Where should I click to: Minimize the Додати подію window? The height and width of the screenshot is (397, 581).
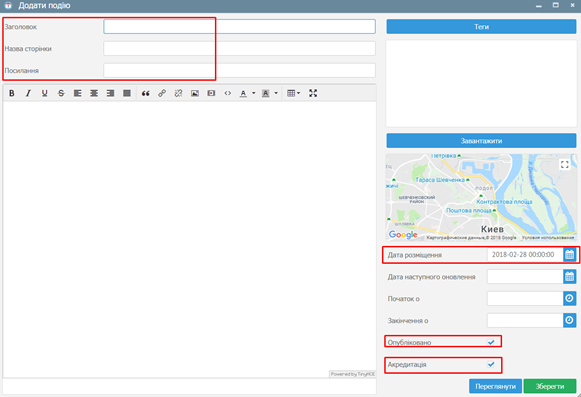tap(539, 6)
